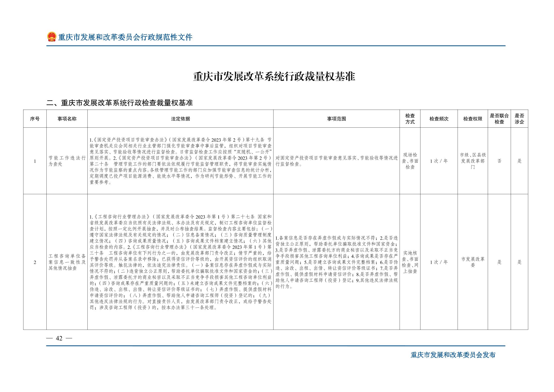Viewport: 554px width, 392px height.
Task: Click the 事项名称 column header
Action: (x=67, y=119)
